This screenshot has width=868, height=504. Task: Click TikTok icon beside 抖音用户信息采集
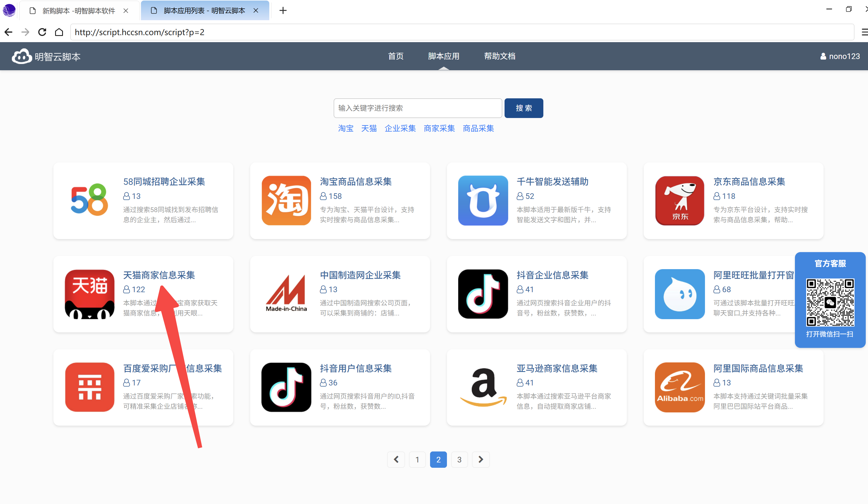tap(286, 387)
